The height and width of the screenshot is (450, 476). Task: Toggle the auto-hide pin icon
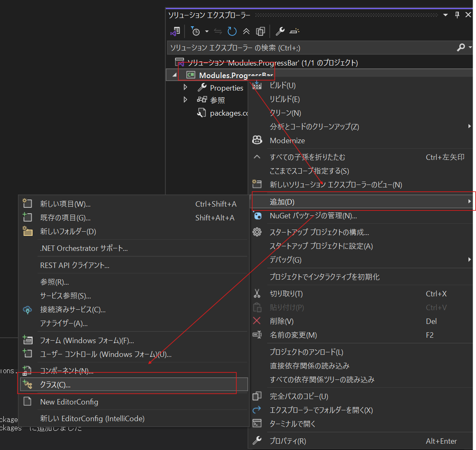click(x=457, y=15)
